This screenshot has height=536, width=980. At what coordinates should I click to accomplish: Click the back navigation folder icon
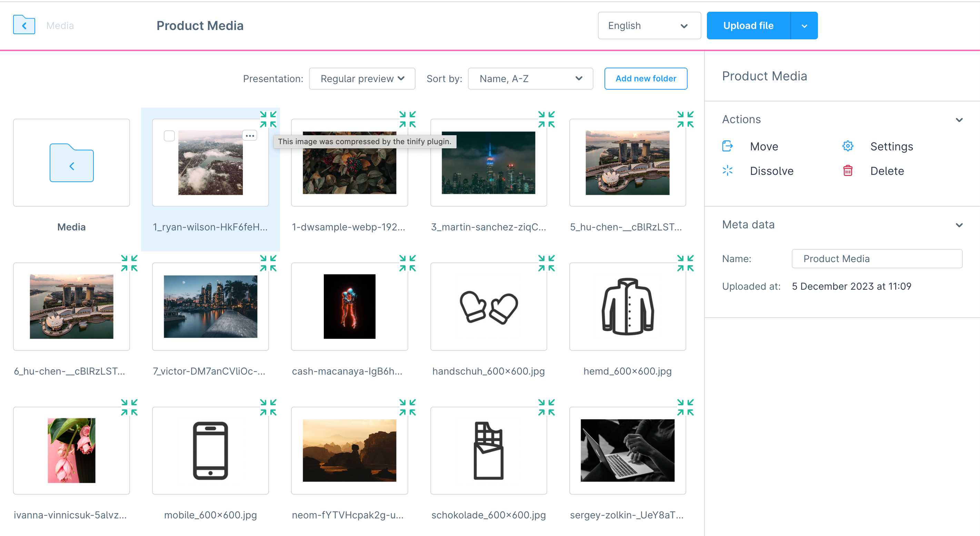tap(24, 25)
